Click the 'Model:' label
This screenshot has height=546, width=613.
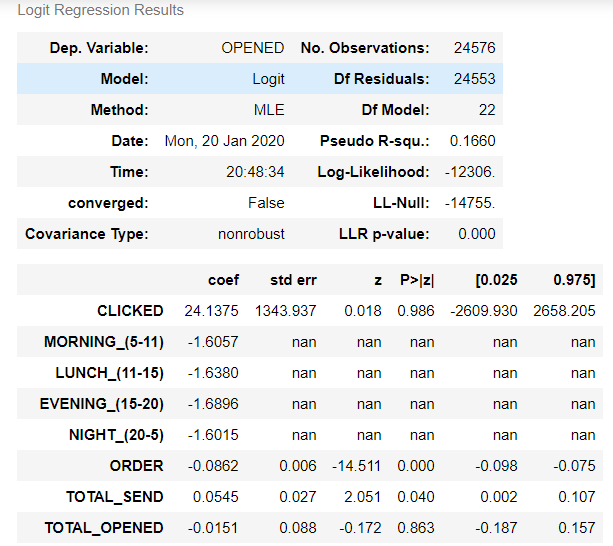coord(124,79)
